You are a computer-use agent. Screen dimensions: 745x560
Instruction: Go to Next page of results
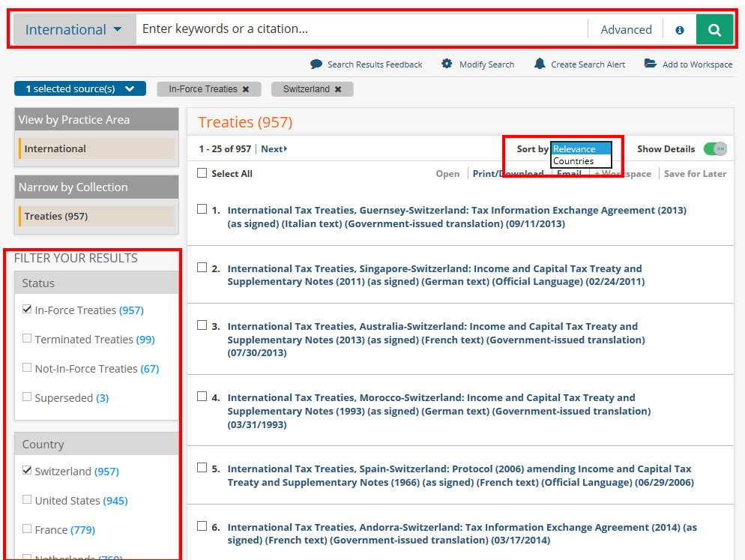(x=274, y=149)
